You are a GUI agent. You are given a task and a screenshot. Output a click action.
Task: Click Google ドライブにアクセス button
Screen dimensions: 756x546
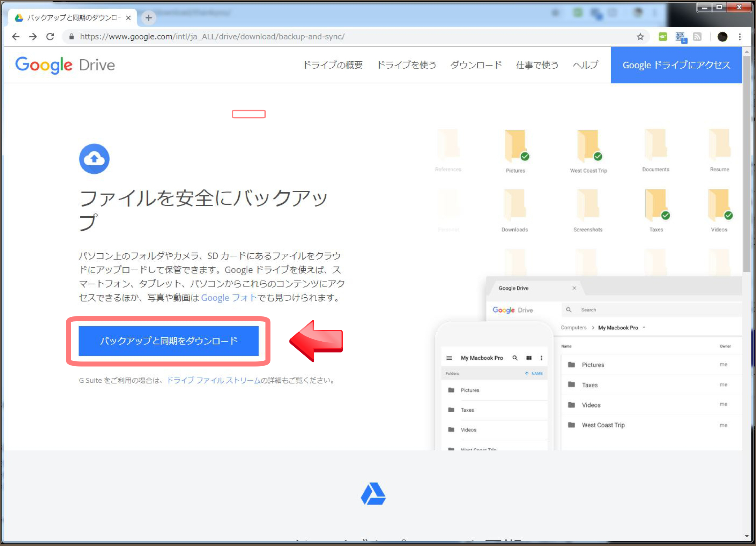pyautogui.click(x=676, y=65)
